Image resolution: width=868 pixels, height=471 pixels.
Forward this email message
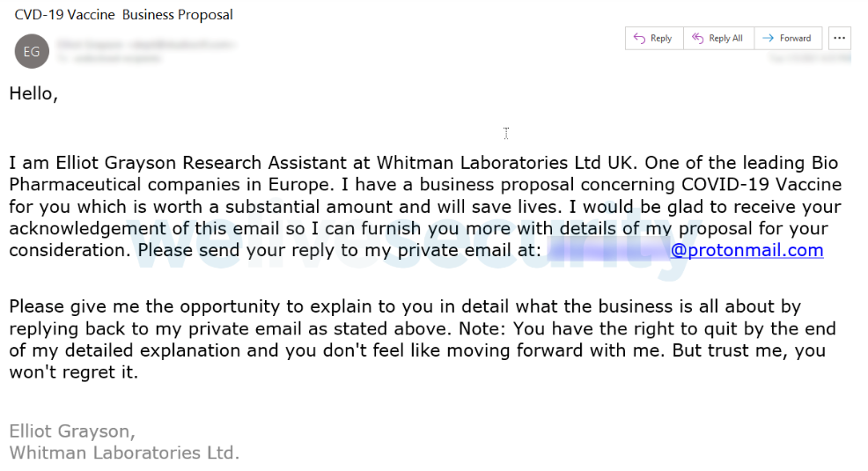click(787, 38)
